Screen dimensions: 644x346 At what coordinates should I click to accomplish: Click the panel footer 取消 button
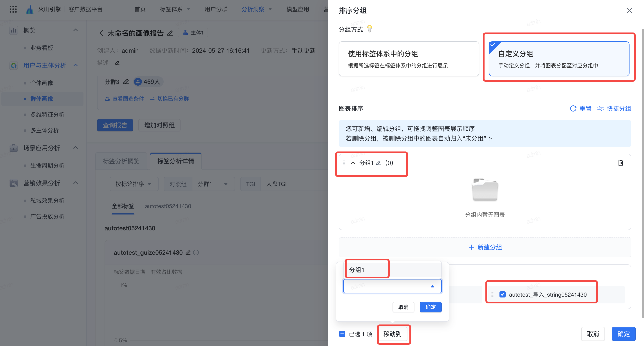(593, 334)
